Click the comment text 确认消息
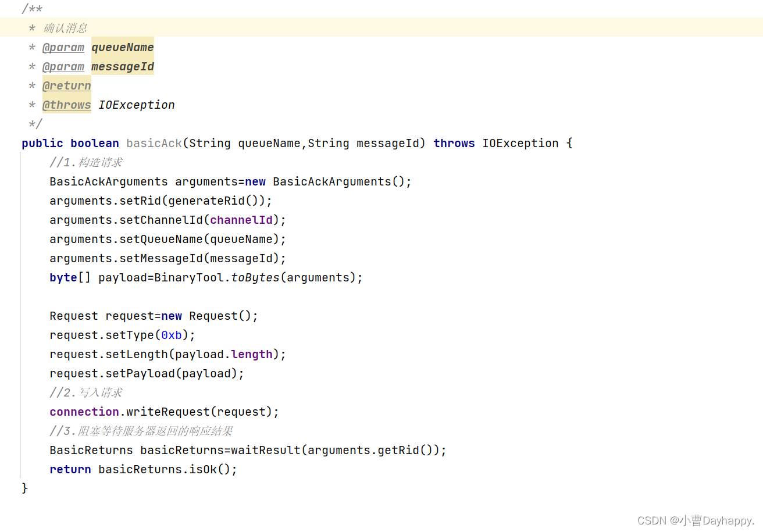763x532 pixels. click(x=65, y=28)
